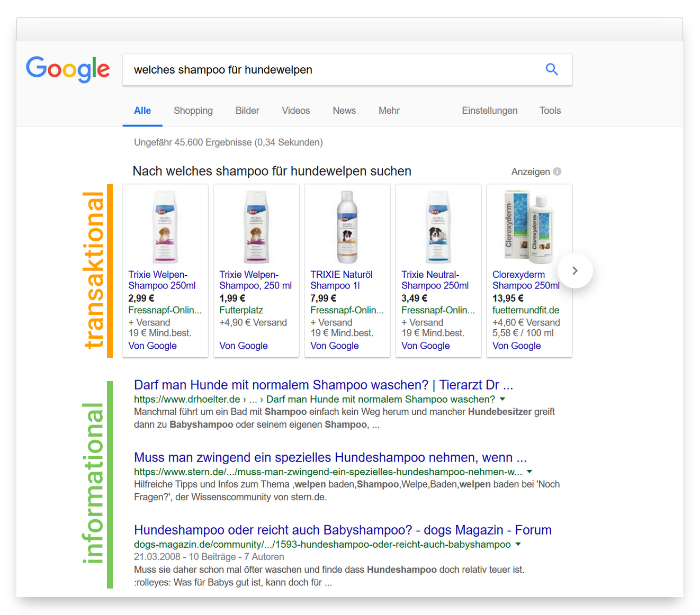Click the Google logo
Screen dimensions: 700x615
[x=68, y=69]
